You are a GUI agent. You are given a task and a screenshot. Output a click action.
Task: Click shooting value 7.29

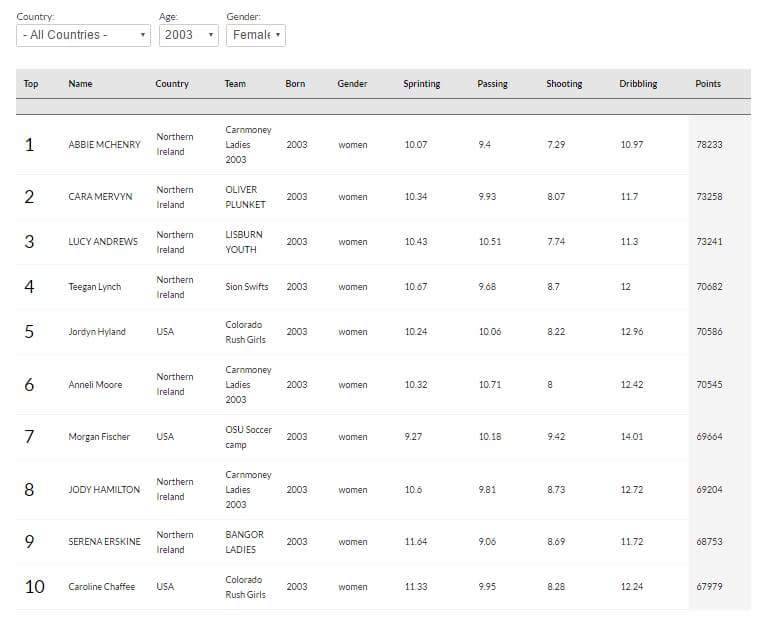click(x=556, y=145)
